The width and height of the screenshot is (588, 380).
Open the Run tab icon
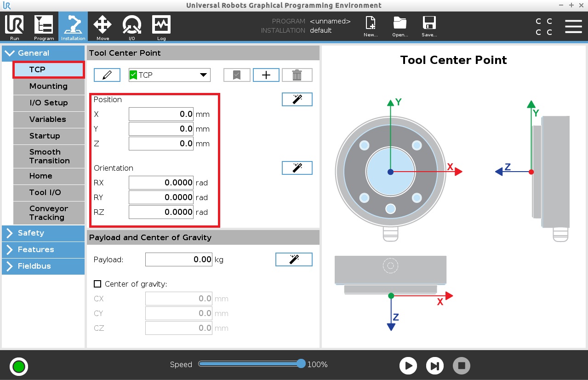[14, 27]
